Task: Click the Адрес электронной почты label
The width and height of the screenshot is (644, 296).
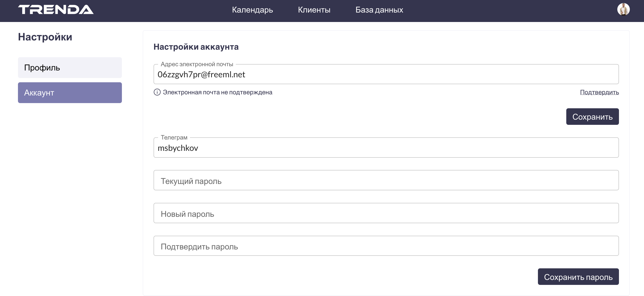Action: (x=197, y=64)
